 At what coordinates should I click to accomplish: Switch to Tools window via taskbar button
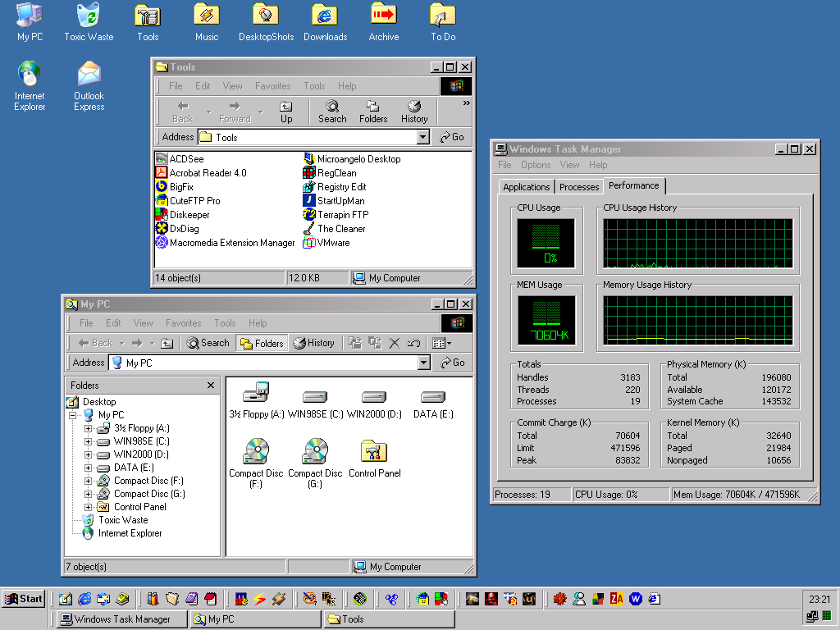(x=389, y=619)
